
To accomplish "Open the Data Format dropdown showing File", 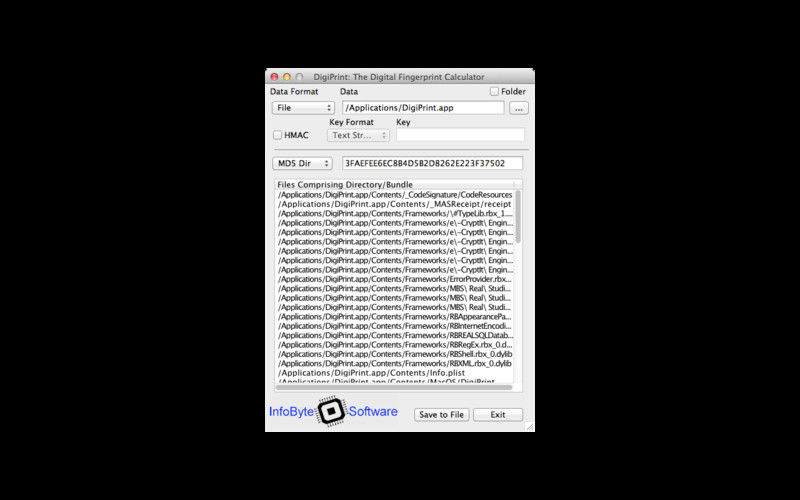I will (x=303, y=108).
